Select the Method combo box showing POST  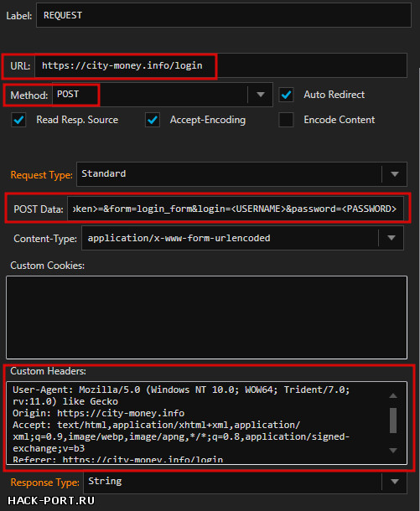point(162,95)
